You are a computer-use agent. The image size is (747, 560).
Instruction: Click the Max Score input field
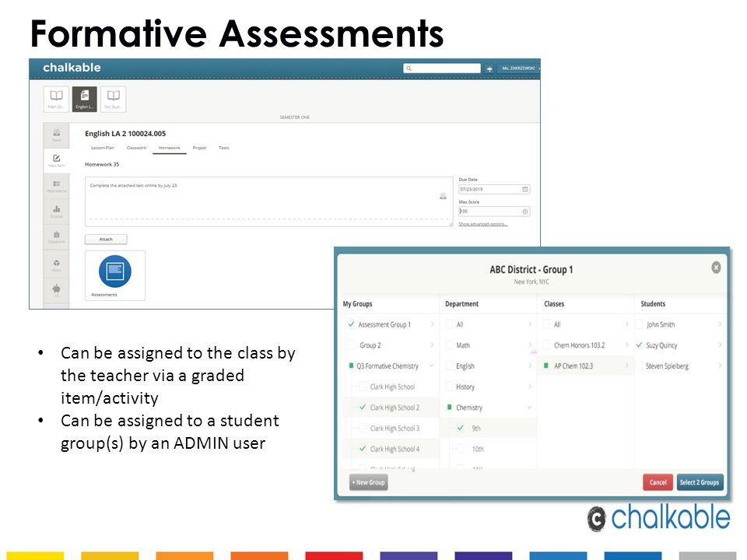[494, 212]
